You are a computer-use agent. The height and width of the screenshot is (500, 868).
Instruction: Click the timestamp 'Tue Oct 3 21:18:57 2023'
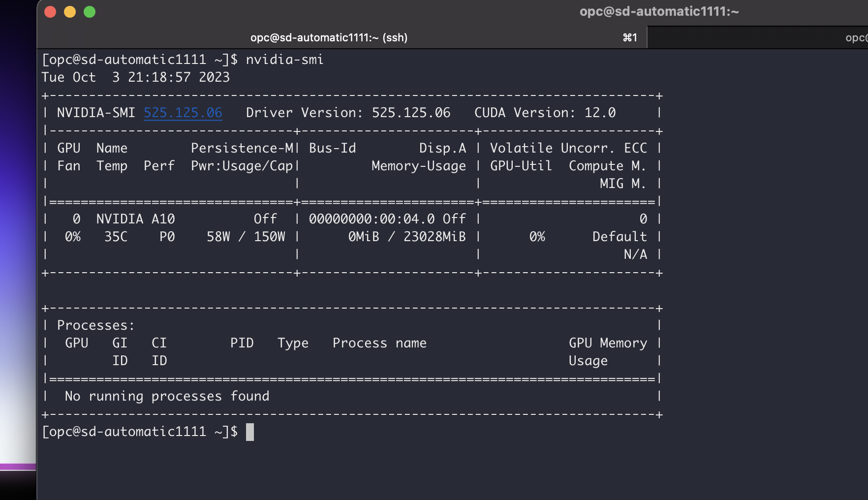136,77
